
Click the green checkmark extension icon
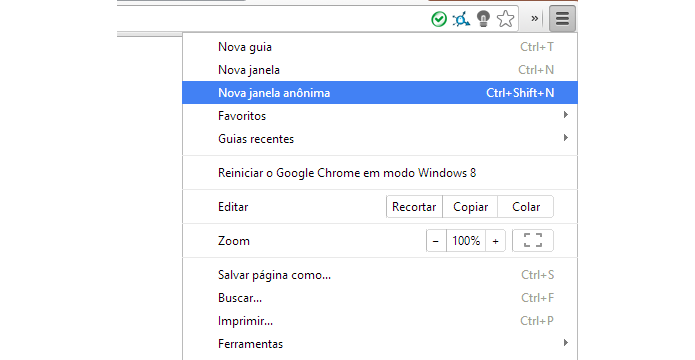click(x=439, y=19)
